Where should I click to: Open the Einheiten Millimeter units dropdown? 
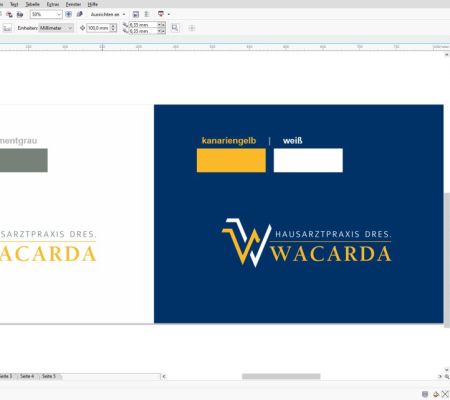[56, 28]
